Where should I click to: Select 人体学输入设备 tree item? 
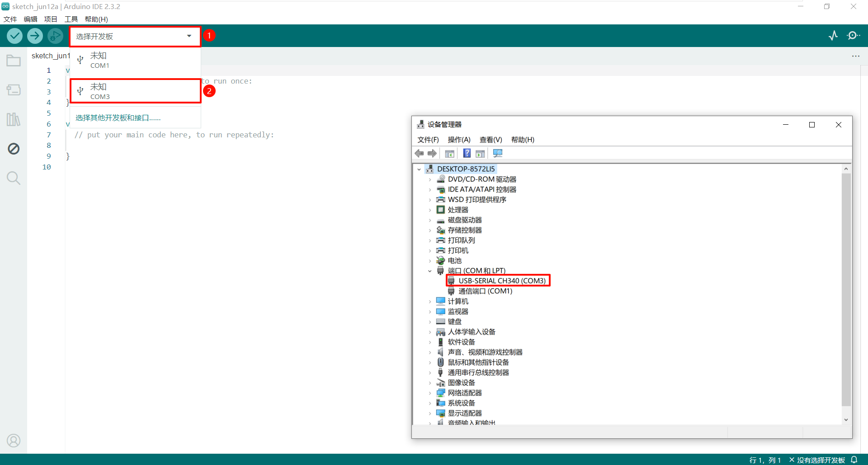click(x=472, y=332)
